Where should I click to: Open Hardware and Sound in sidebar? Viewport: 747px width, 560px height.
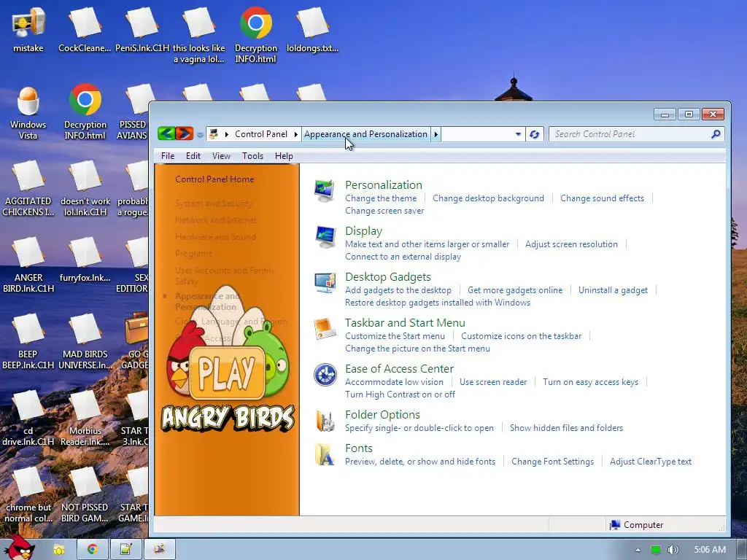click(x=215, y=237)
